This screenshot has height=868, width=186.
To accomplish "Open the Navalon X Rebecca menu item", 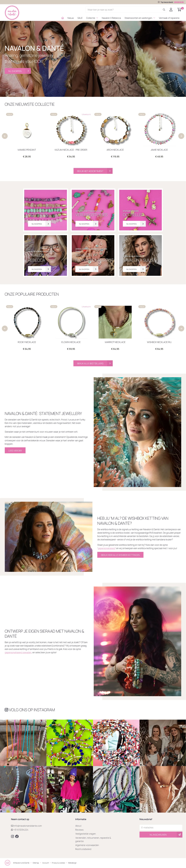I will 111,18.
